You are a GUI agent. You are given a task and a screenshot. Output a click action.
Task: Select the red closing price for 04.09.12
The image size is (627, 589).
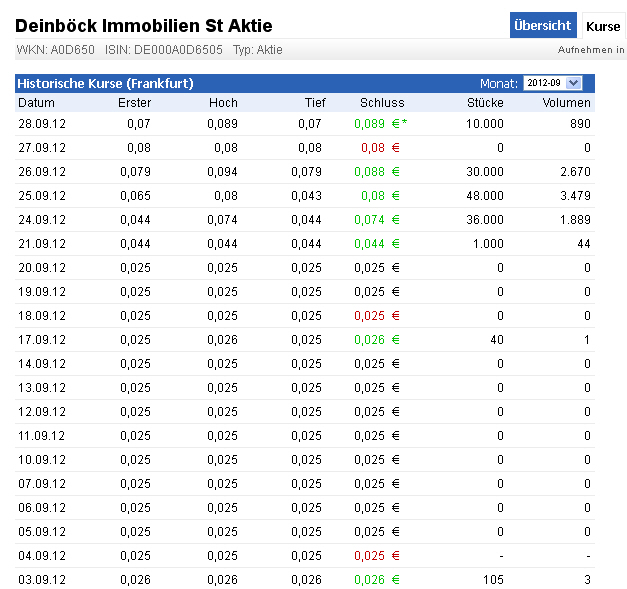click(x=377, y=556)
